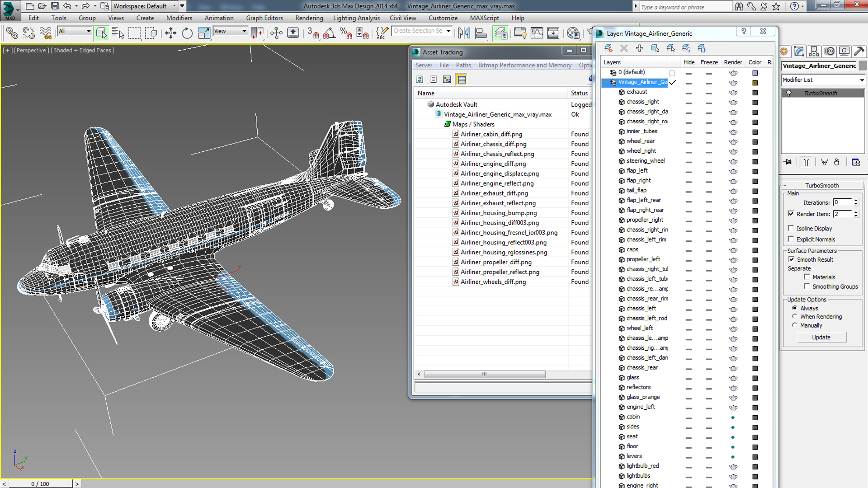The height and width of the screenshot is (488, 868).
Task: Toggle the Angle Snap tool
Action: tap(329, 33)
